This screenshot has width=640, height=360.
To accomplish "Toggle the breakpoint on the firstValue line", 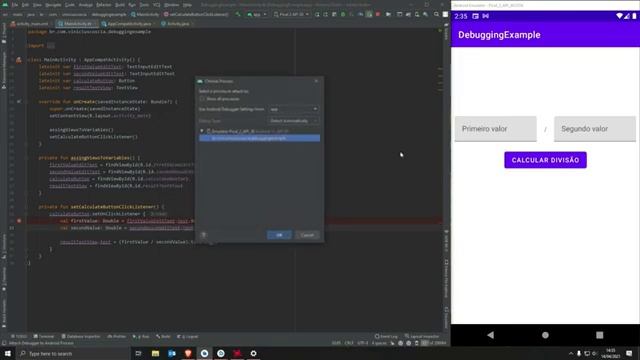I will (19, 220).
